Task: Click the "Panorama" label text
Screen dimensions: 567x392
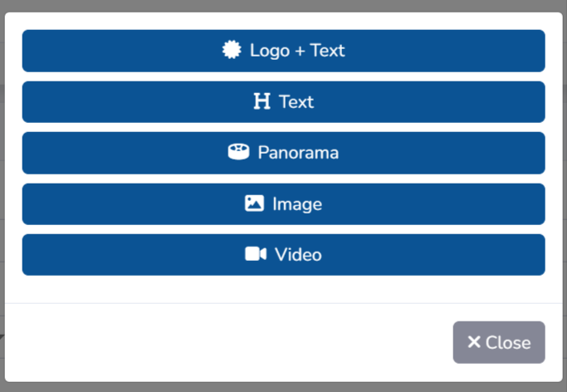Action: pos(298,153)
